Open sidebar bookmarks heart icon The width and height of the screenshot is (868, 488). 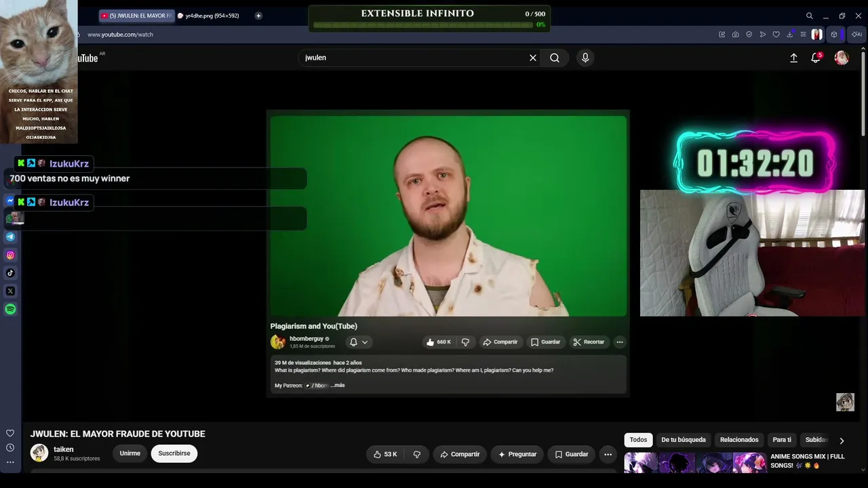pyautogui.click(x=10, y=433)
